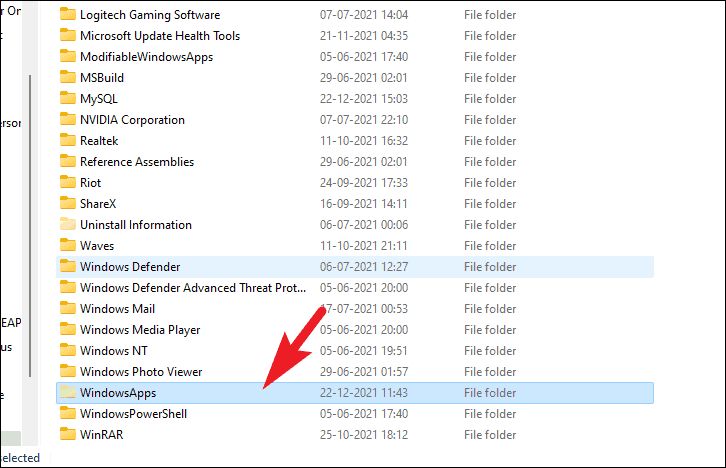Screen dimensions: 726x468
Task: Click the File folder type of WindowsApps
Action: click(x=490, y=393)
